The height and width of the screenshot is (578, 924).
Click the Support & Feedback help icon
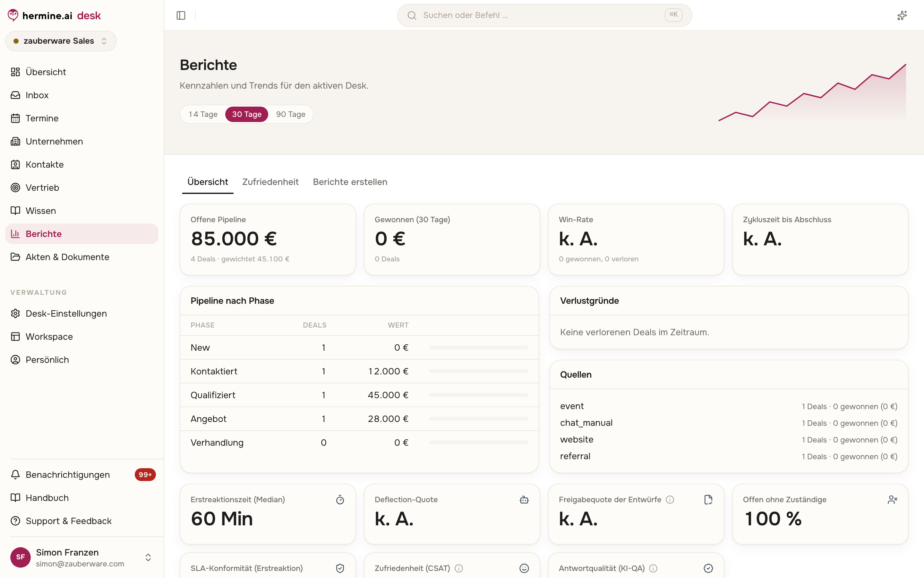15,521
